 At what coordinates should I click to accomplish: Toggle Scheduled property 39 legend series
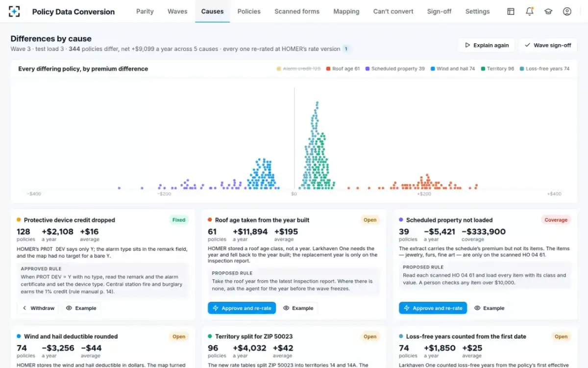(x=395, y=69)
